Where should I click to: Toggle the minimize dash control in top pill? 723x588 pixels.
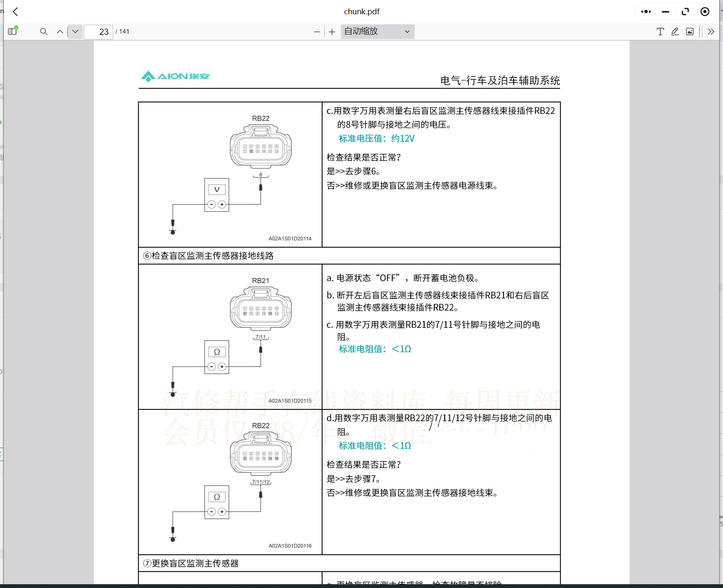(665, 11)
